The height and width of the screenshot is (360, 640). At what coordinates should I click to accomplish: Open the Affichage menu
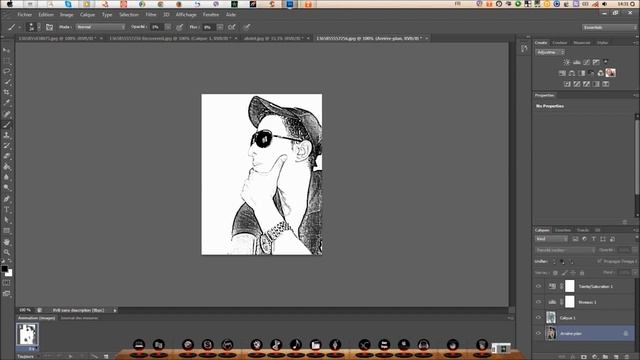[x=186, y=15]
